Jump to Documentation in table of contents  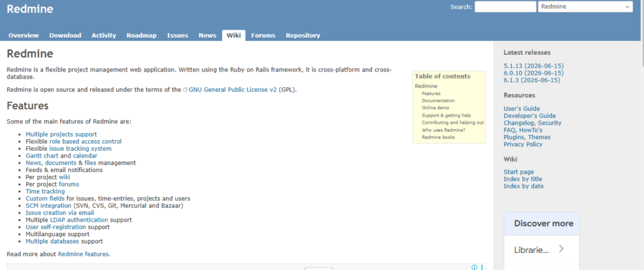click(438, 100)
